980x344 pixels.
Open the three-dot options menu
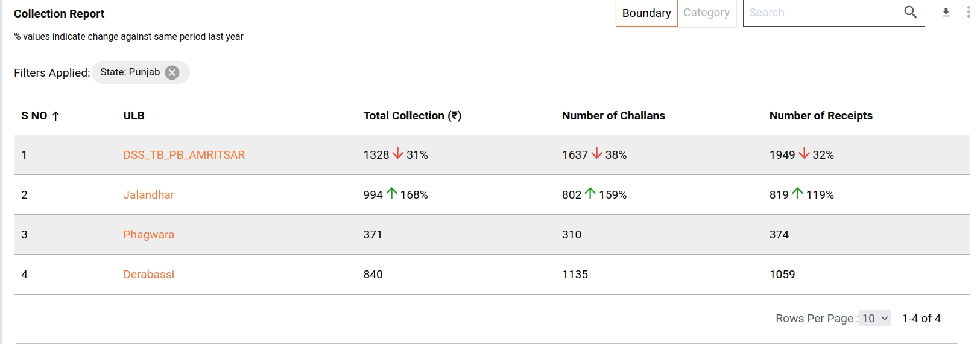(968, 13)
